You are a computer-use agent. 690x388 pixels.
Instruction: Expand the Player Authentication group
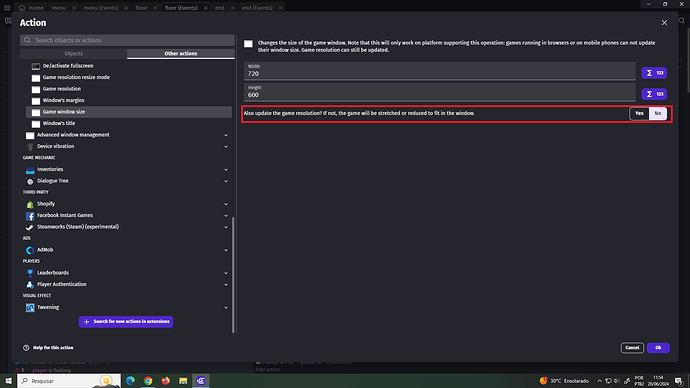tap(226, 285)
